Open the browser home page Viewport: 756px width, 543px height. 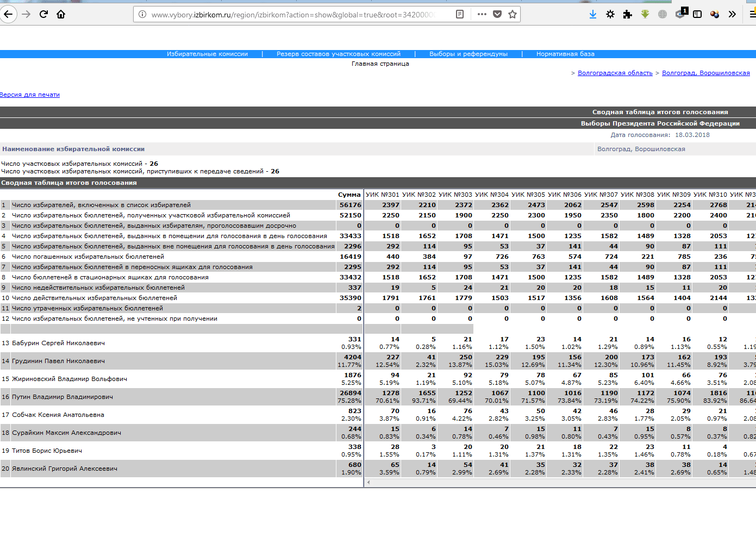(61, 14)
